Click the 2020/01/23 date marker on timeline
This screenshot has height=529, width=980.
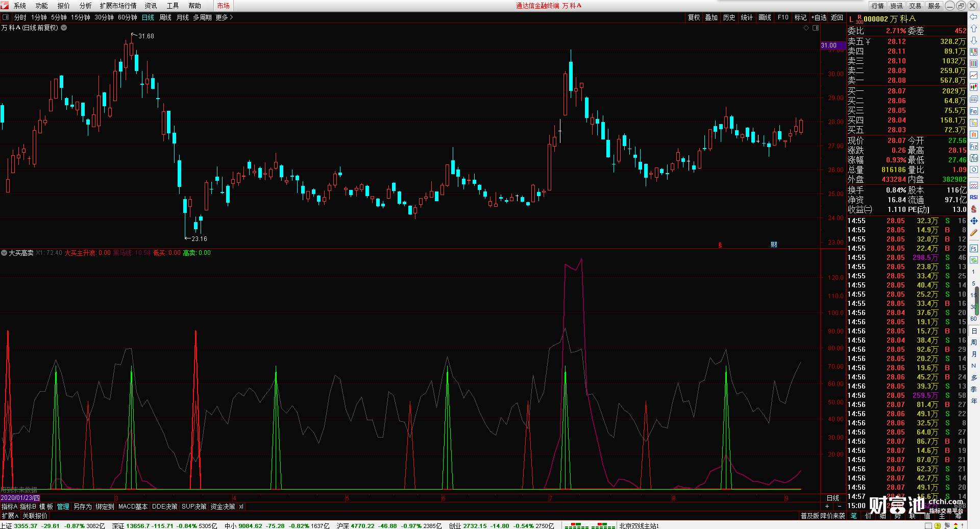point(20,498)
